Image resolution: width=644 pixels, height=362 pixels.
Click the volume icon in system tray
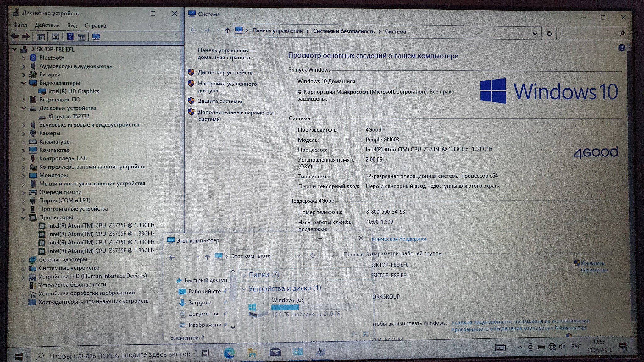pyautogui.click(x=562, y=347)
